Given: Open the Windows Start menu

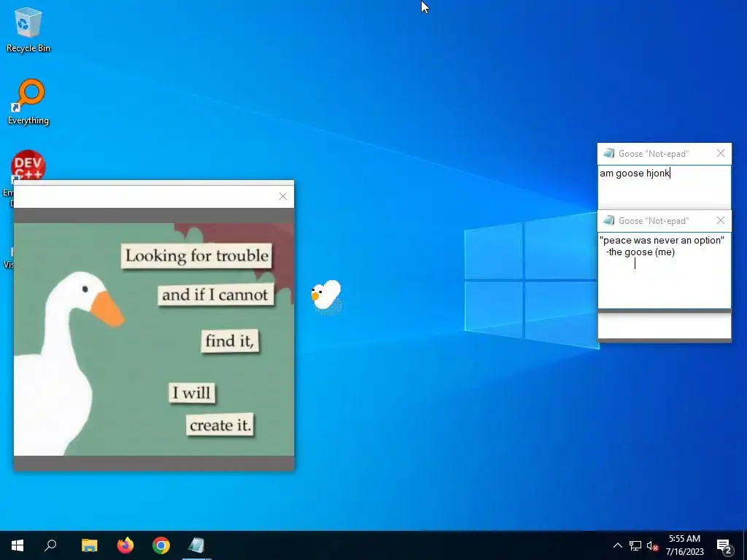Looking at the screenshot, I should [18, 545].
